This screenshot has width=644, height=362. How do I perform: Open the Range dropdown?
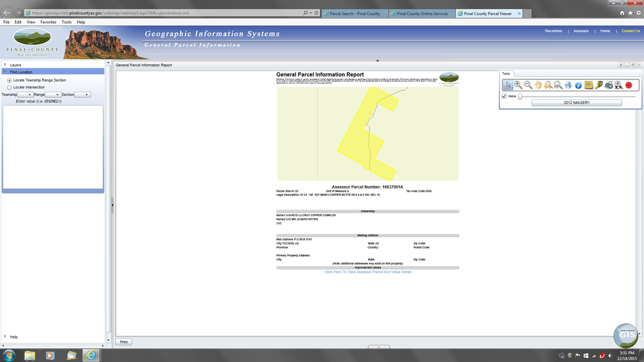click(x=53, y=95)
